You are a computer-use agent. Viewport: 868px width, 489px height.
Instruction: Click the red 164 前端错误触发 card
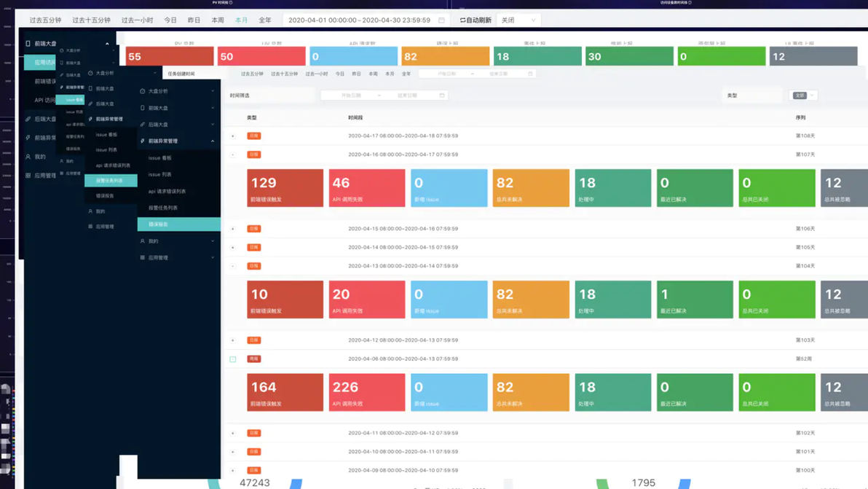(x=285, y=392)
